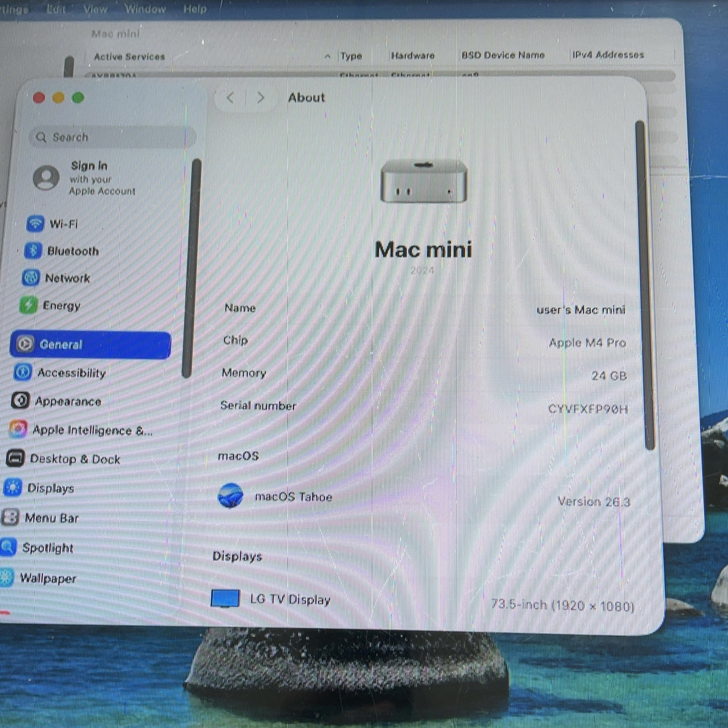Open the Help menu
This screenshot has height=728, width=728.
tap(195, 9)
